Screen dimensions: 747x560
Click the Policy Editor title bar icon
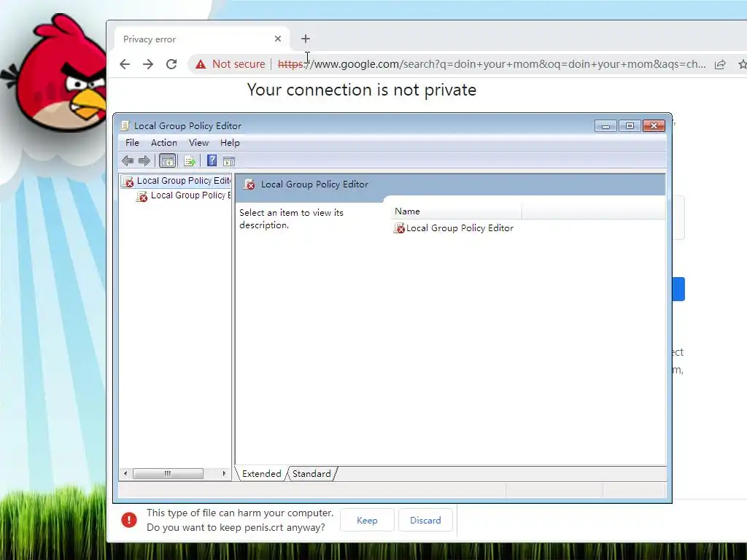pyautogui.click(x=125, y=125)
